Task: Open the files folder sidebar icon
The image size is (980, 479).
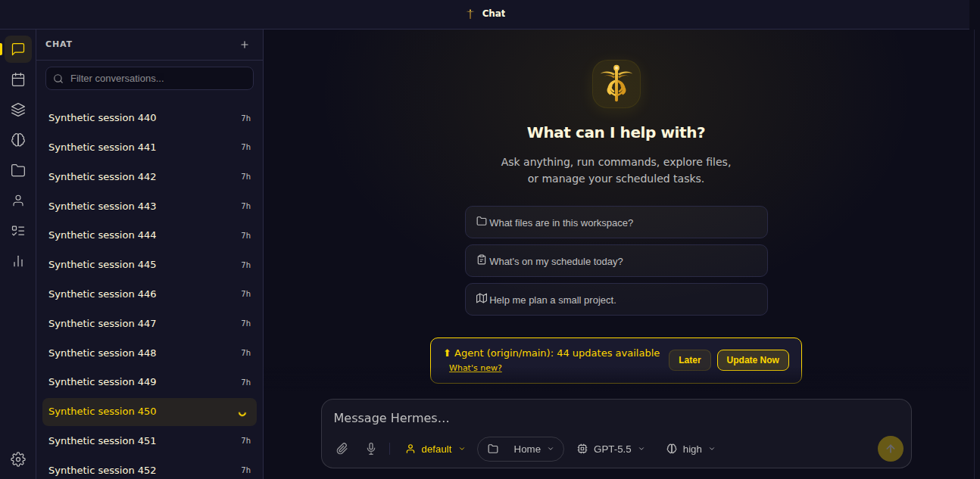Action: (x=18, y=170)
